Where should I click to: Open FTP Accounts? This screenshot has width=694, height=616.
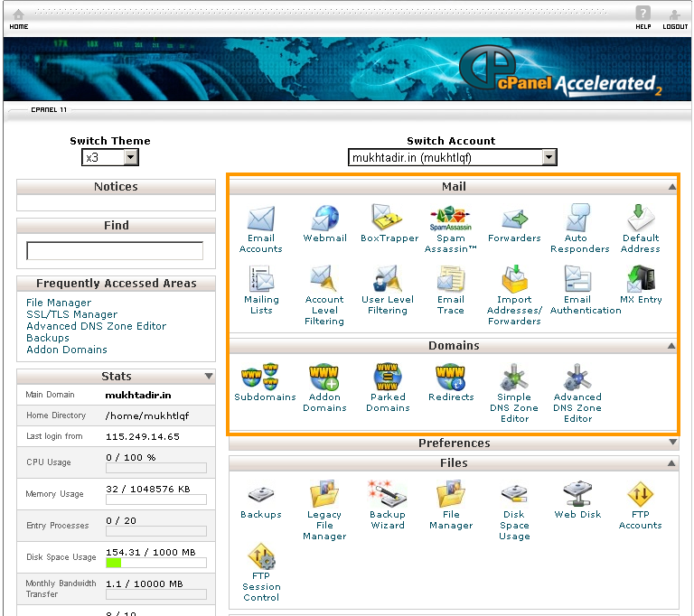click(640, 494)
